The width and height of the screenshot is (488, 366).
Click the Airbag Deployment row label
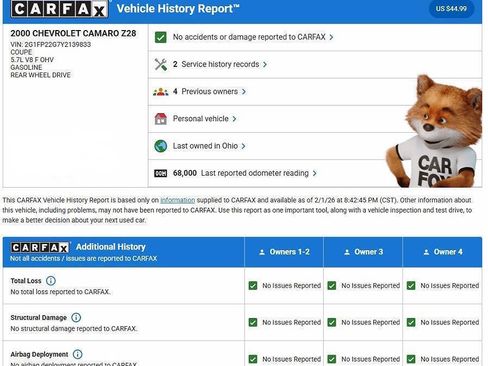point(39,354)
